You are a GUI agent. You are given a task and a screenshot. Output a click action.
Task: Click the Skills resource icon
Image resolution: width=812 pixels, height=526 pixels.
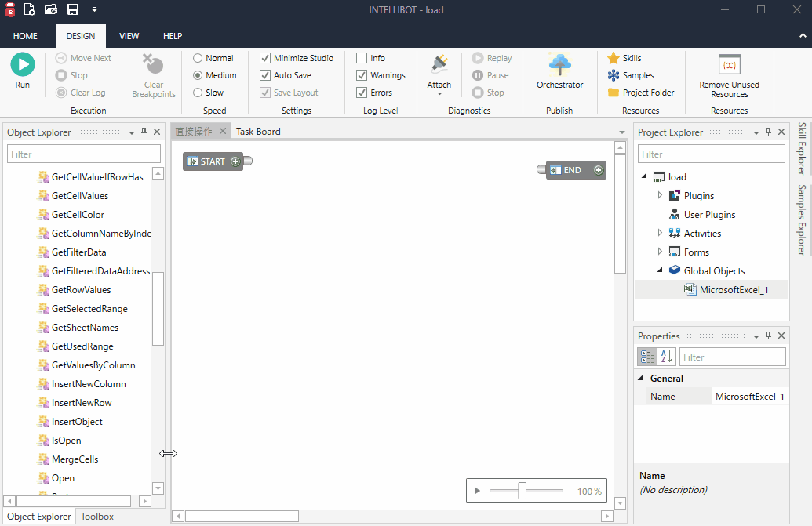[612, 57]
